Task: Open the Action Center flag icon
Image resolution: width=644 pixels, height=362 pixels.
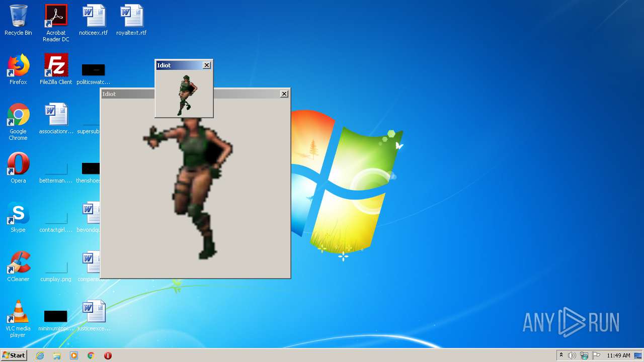Action: (596, 355)
